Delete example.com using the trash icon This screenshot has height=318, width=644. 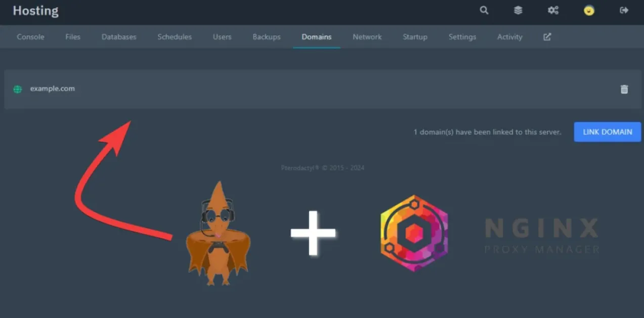point(624,89)
